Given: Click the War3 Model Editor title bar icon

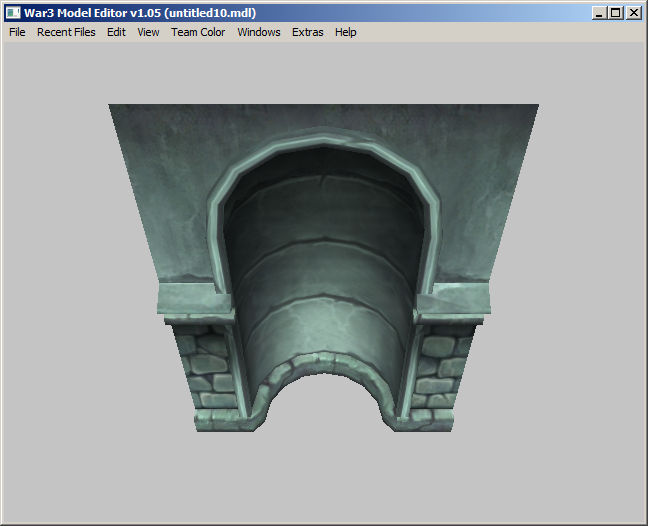Looking at the screenshot, I should (13, 13).
